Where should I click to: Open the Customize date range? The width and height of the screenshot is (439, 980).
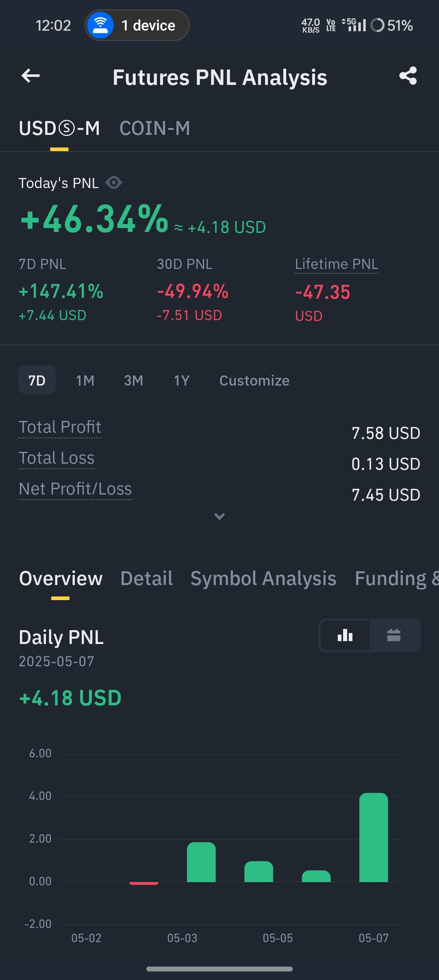(254, 380)
